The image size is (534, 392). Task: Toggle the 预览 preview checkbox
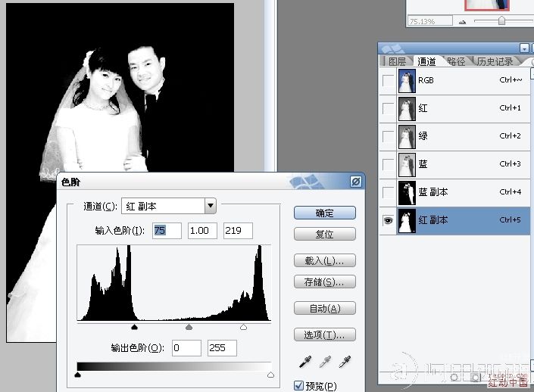coord(298,386)
